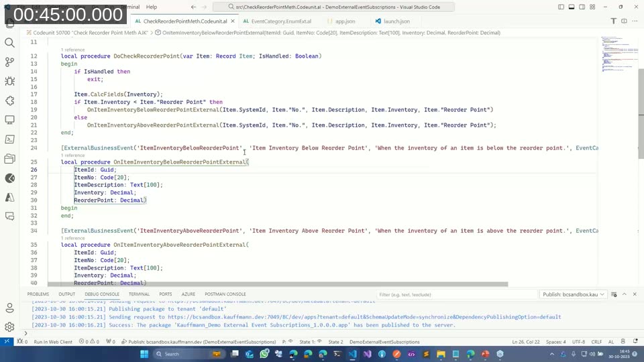Click the code minimap preview
644x362 pixels.
click(x=619, y=54)
